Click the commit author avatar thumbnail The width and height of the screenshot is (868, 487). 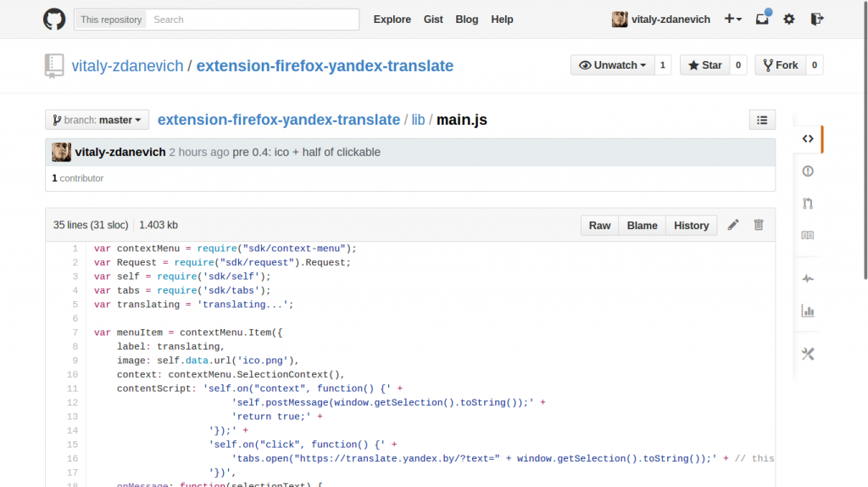[x=61, y=153]
